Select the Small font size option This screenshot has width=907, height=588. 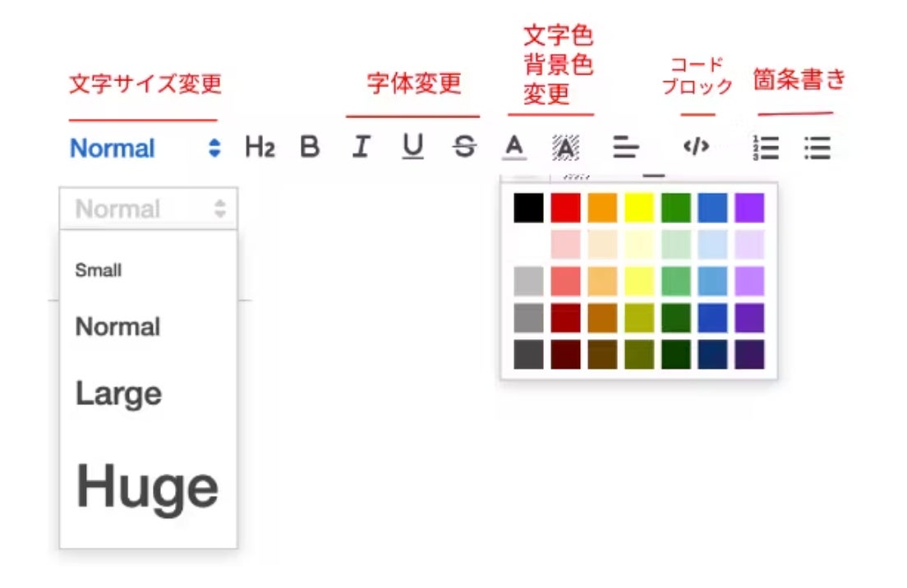[x=99, y=270]
